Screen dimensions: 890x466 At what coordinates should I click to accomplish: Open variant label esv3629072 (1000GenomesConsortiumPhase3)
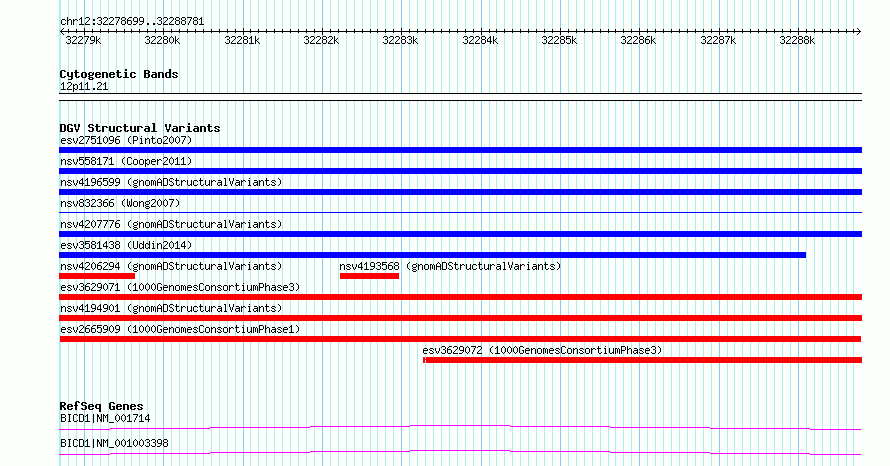[x=542, y=350]
